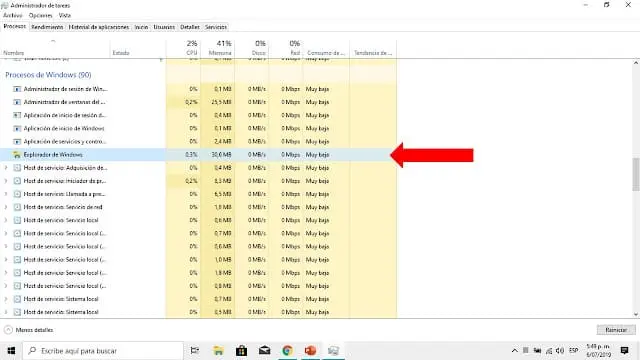Switch to the Servicios tab
This screenshot has width=640, height=360.
(x=216, y=27)
